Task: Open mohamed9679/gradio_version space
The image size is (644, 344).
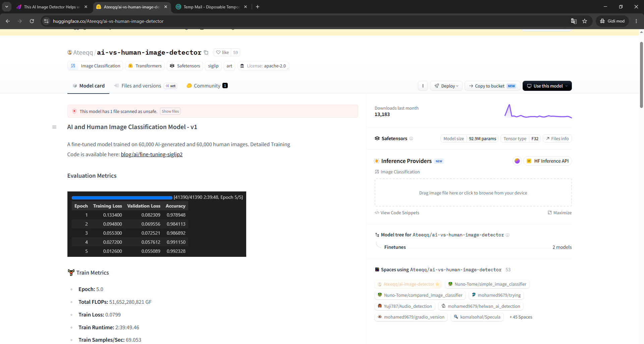Action: (411, 317)
